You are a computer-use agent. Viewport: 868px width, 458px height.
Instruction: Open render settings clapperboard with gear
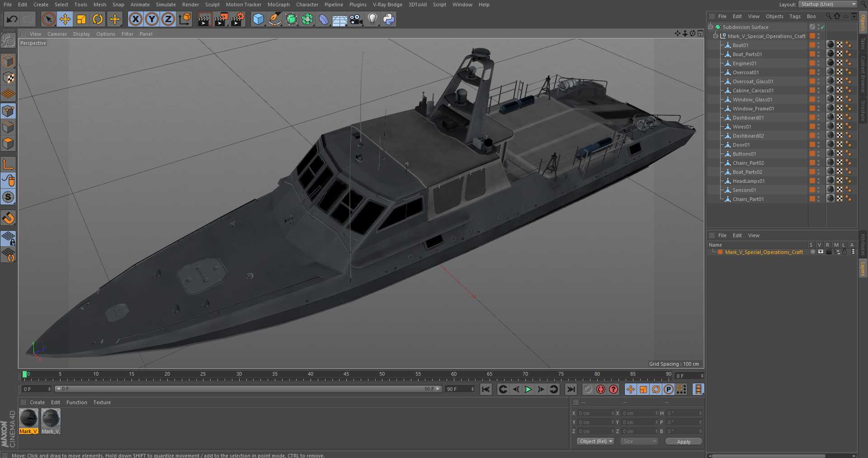tap(237, 19)
